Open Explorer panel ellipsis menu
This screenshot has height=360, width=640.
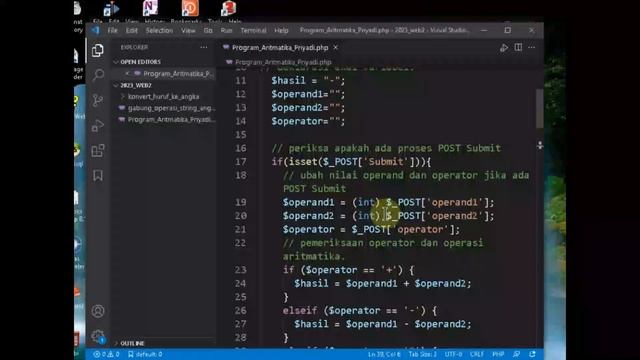click(x=203, y=47)
